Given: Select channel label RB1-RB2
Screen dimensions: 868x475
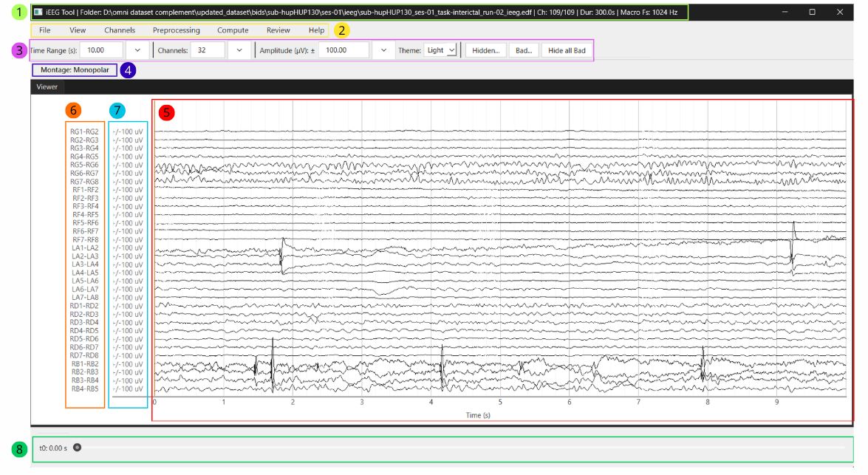Looking at the screenshot, I should 85,364.
